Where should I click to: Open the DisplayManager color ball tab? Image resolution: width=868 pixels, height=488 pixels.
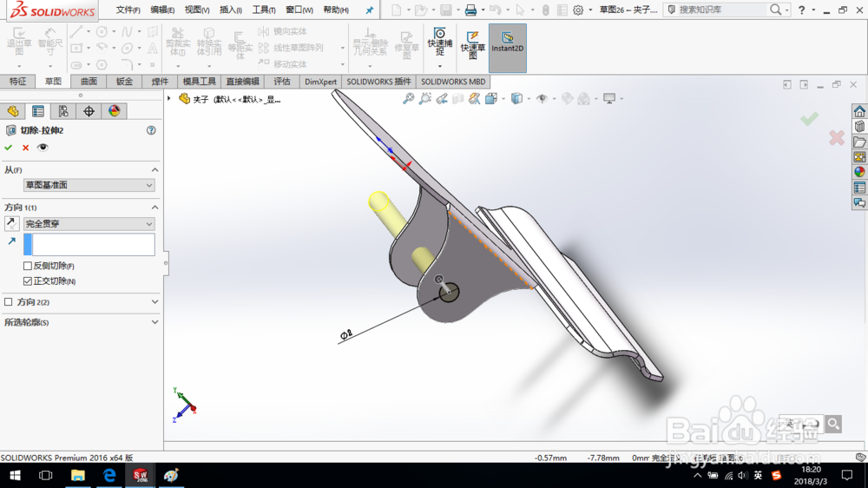(x=114, y=111)
